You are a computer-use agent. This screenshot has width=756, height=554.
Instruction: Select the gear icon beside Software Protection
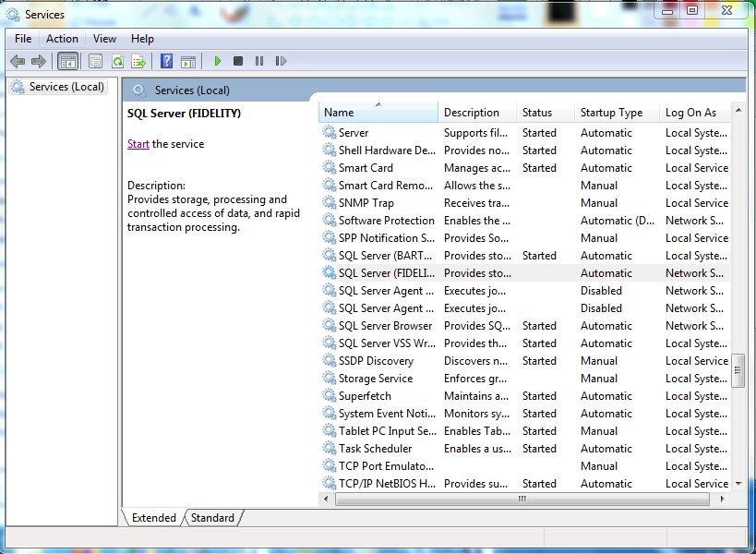click(x=330, y=220)
